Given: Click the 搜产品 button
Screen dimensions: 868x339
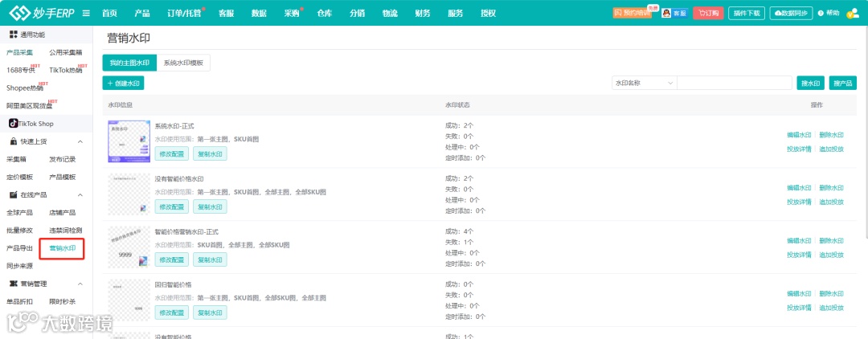Looking at the screenshot, I should tap(843, 83).
